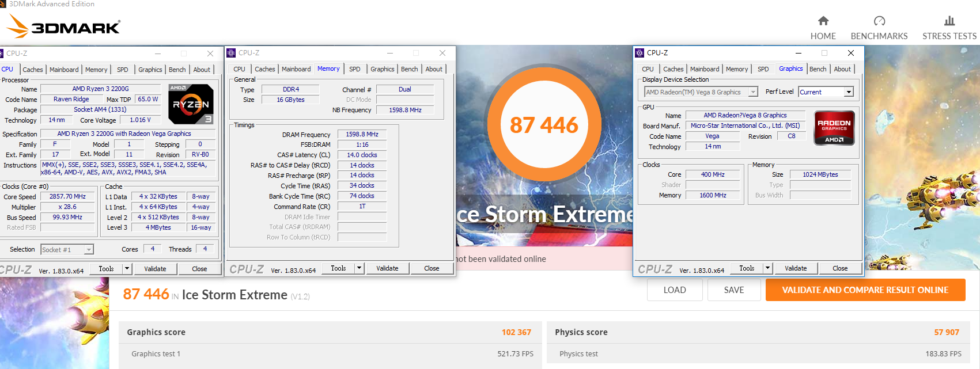The height and width of the screenshot is (369, 980).
Task: Click Validate in middle CPU-Z window
Action: pos(387,268)
